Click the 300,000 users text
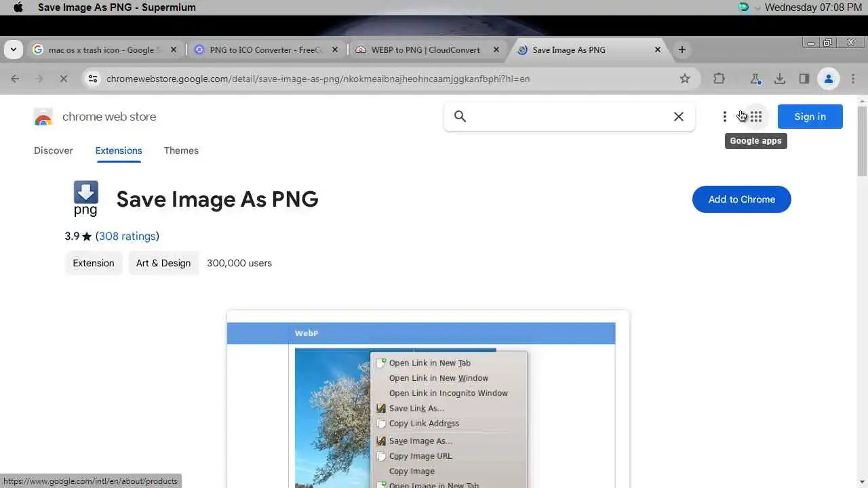Screen dimensions: 868x488 coord(239,263)
